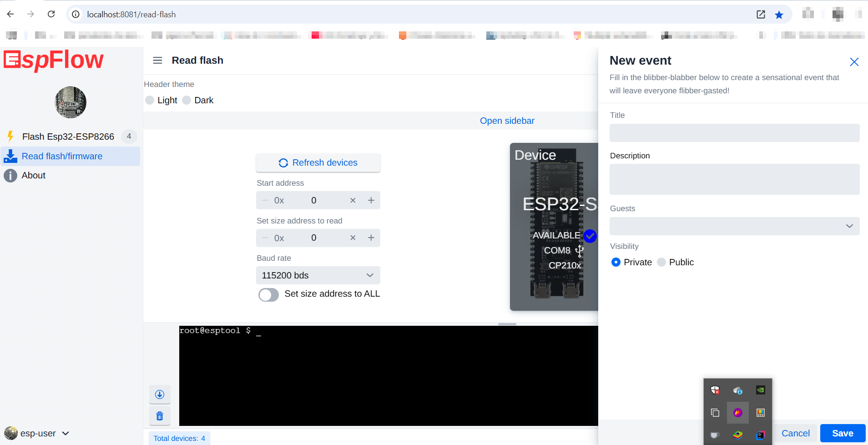The image size is (868, 445).
Task: Expand the Guests dropdown
Action: point(734,226)
